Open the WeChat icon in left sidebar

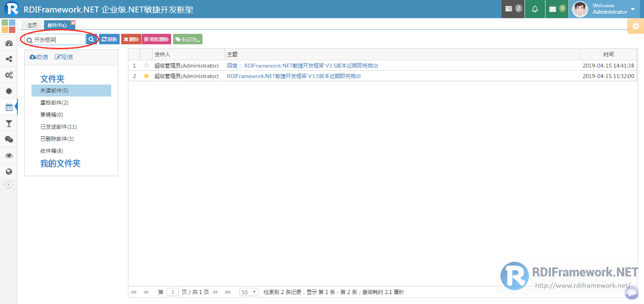pos(9,139)
